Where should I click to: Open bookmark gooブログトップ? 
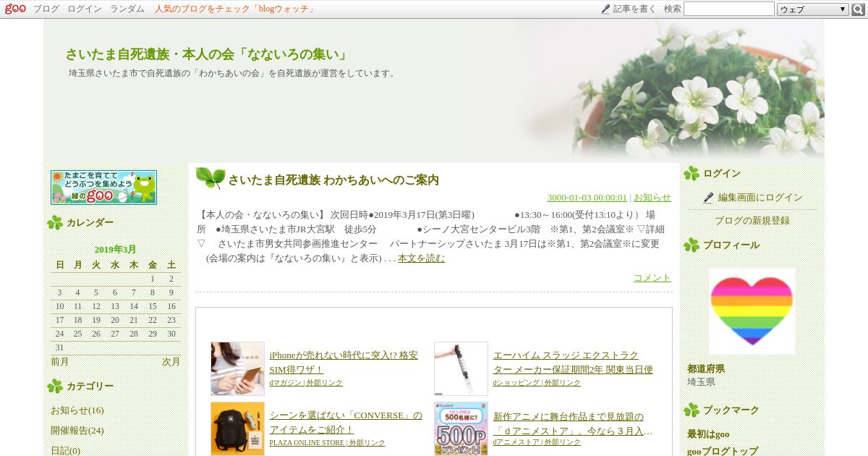click(723, 450)
